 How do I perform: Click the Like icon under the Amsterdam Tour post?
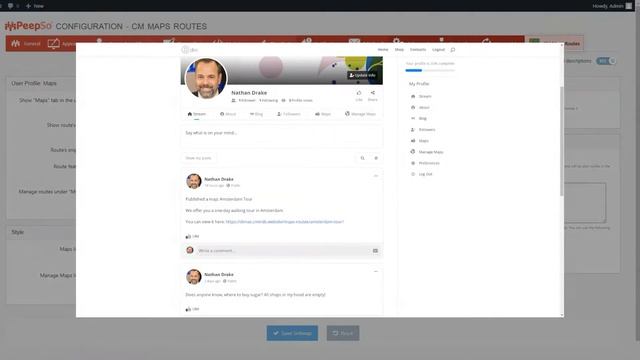188,236
